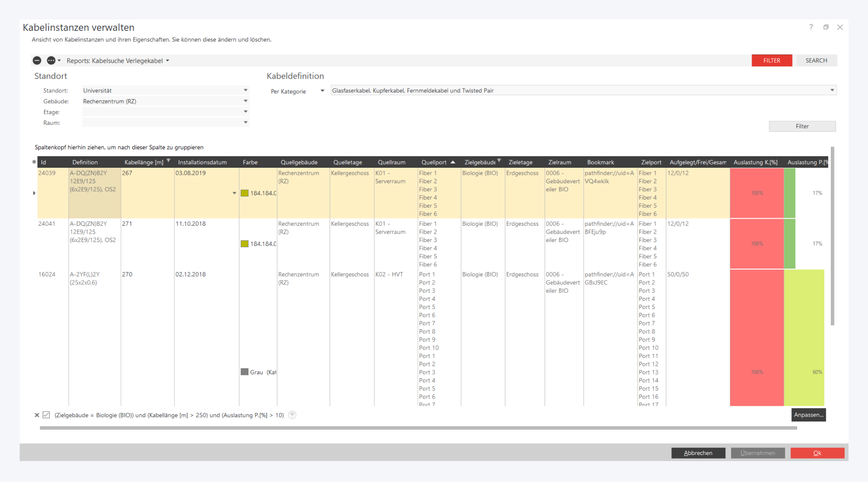Image resolution: width=868 pixels, height=482 pixels.
Task: Sort table by the Quellport column header
Action: point(434,162)
